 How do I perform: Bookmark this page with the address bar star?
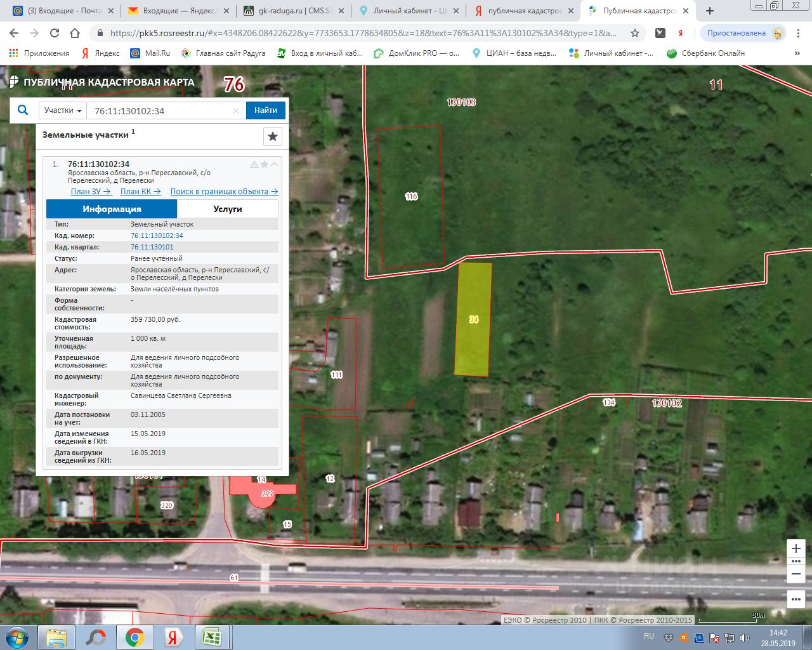(634, 33)
